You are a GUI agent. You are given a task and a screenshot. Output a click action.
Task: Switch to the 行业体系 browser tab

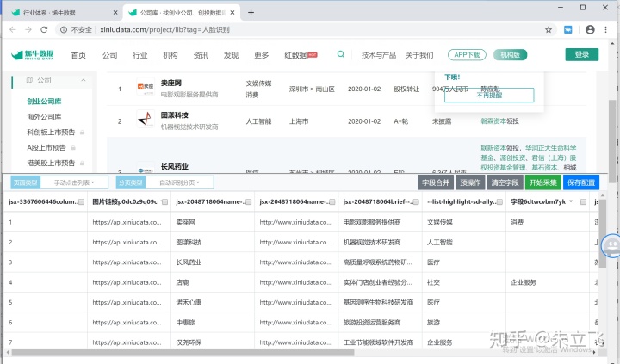(x=63, y=13)
